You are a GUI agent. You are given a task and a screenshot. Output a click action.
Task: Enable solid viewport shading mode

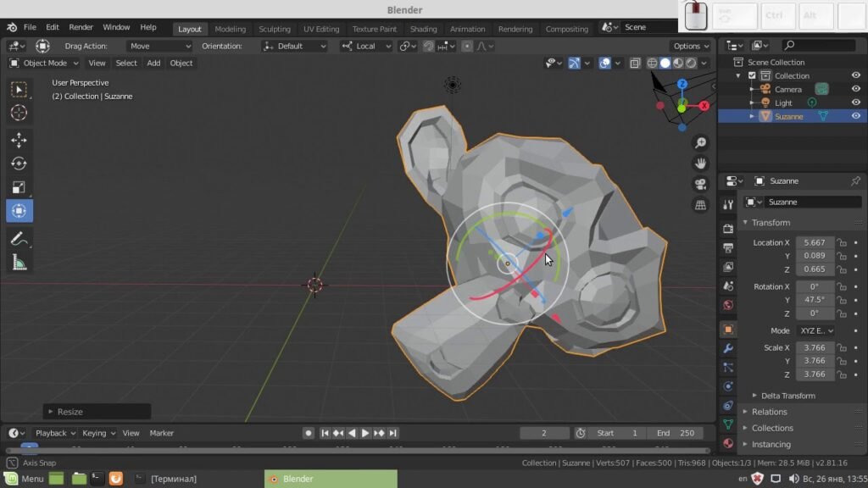point(665,63)
